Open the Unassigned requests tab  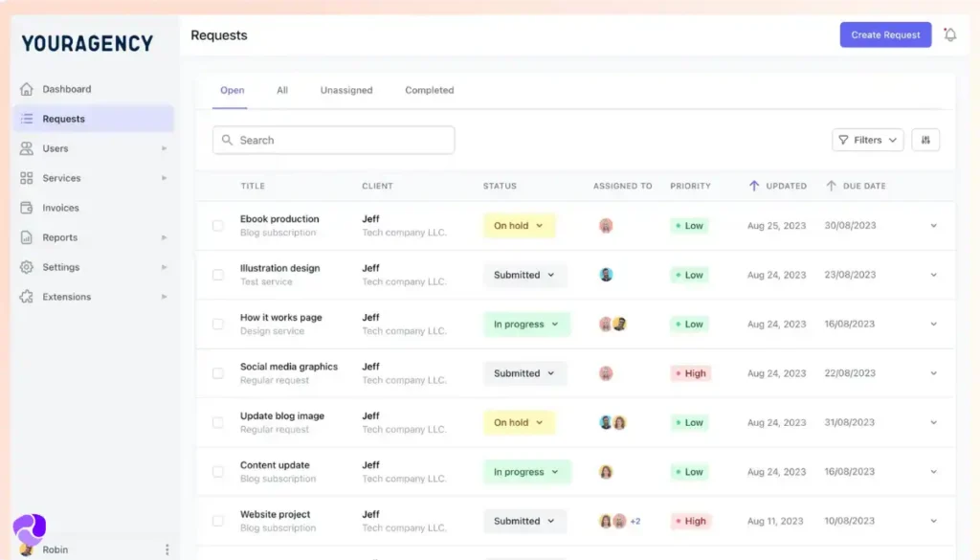click(x=345, y=90)
